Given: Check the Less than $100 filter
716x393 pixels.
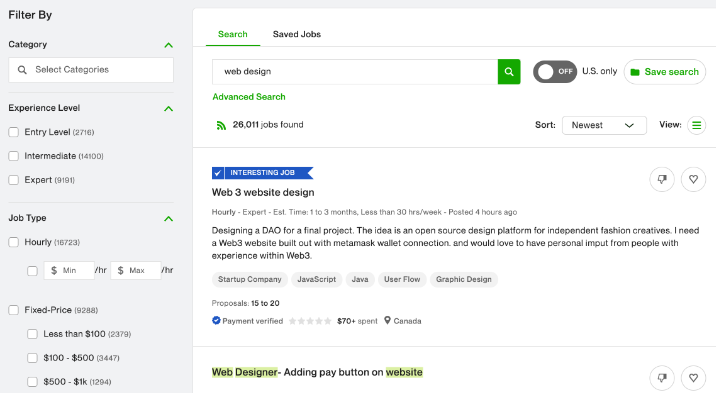Looking at the screenshot, I should click(x=32, y=334).
